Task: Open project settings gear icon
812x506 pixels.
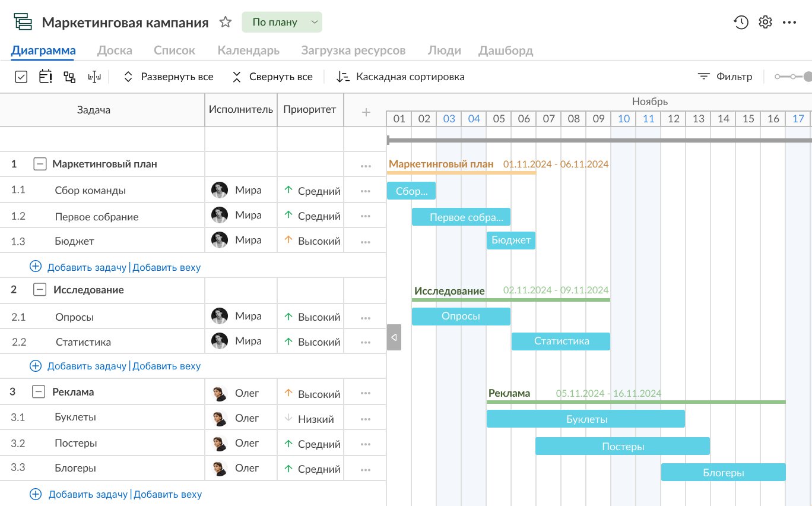Action: click(765, 23)
